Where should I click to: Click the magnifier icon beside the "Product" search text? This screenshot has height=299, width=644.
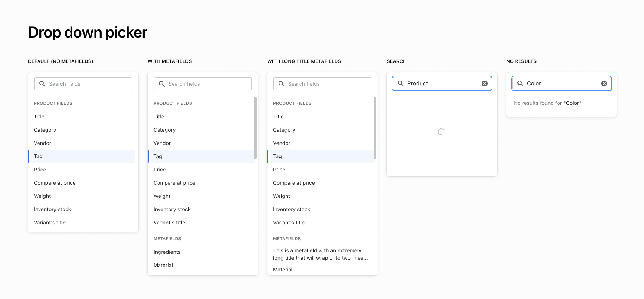click(401, 83)
